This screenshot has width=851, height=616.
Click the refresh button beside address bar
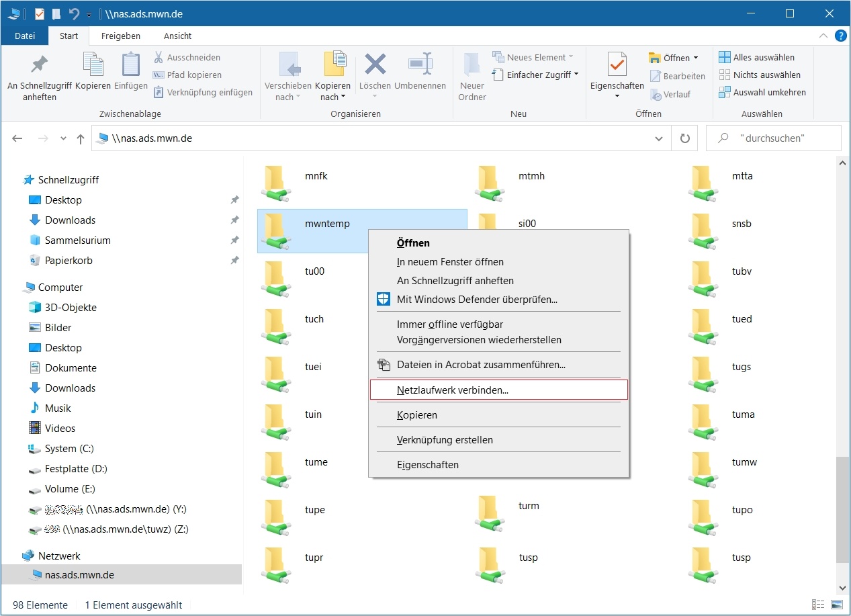684,138
